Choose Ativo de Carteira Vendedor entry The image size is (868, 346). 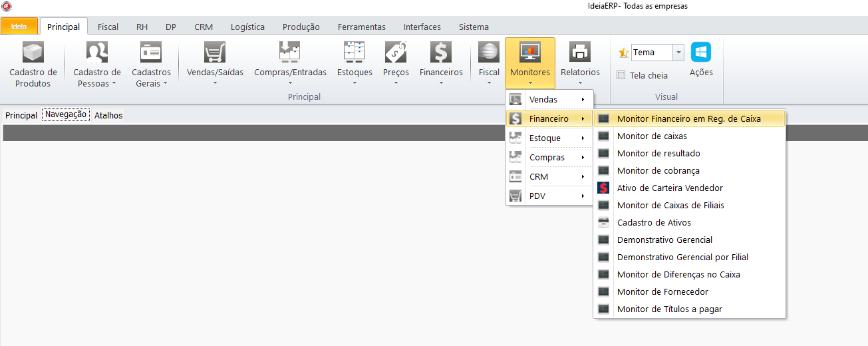(x=670, y=188)
